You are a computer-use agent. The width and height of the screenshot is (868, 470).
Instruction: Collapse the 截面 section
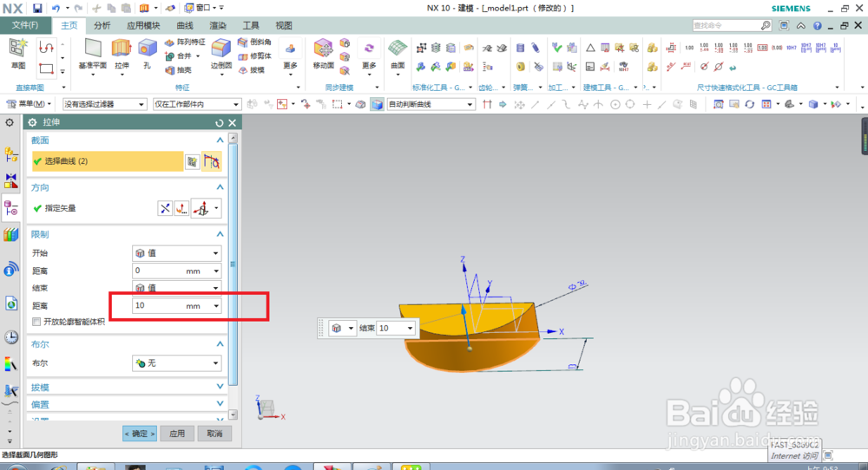pos(220,140)
